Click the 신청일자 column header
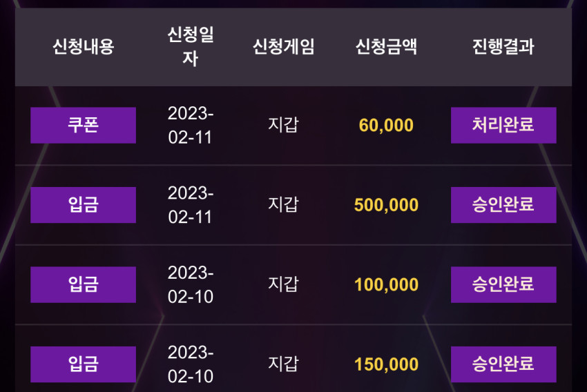The image size is (587, 392). pyautogui.click(x=191, y=47)
